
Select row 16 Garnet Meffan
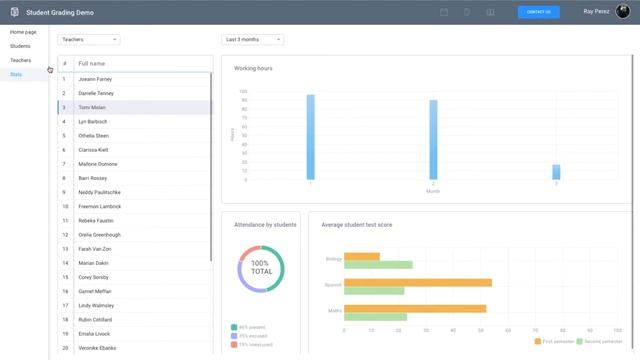pos(135,291)
